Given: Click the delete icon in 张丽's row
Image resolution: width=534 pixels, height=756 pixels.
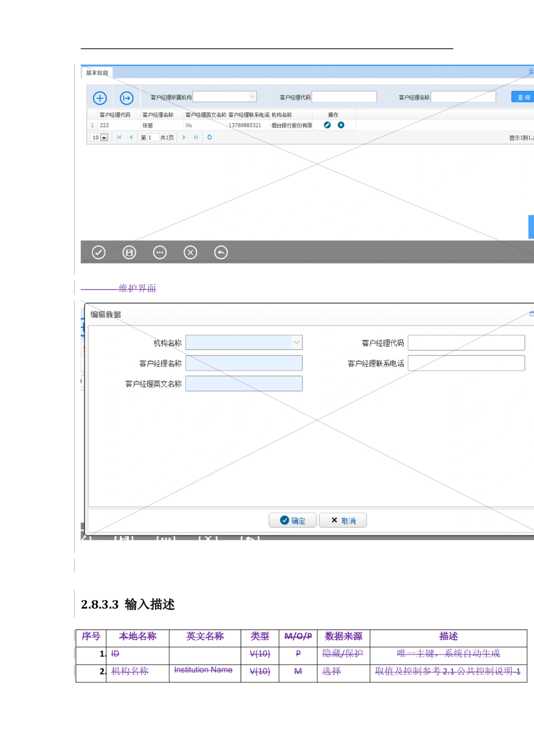Looking at the screenshot, I should pos(341,125).
